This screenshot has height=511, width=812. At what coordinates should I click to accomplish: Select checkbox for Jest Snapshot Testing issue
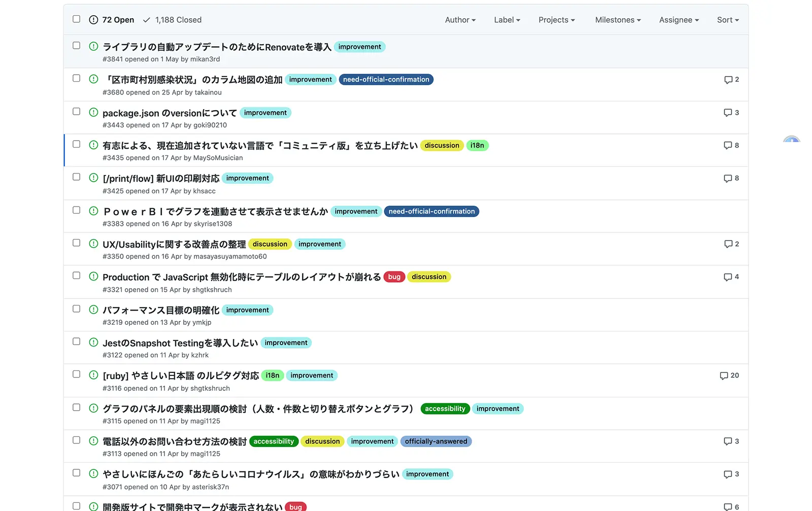pos(76,342)
